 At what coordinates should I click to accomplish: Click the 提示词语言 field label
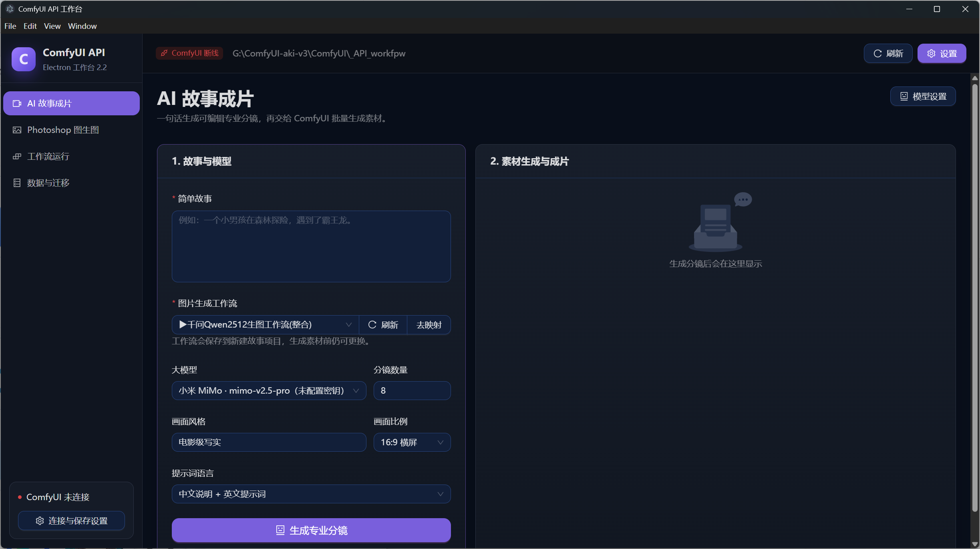(x=193, y=473)
